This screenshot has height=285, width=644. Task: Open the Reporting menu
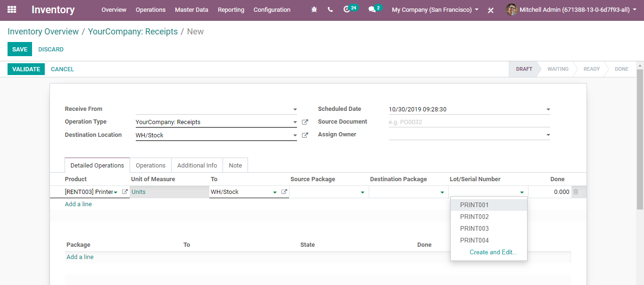tap(231, 9)
